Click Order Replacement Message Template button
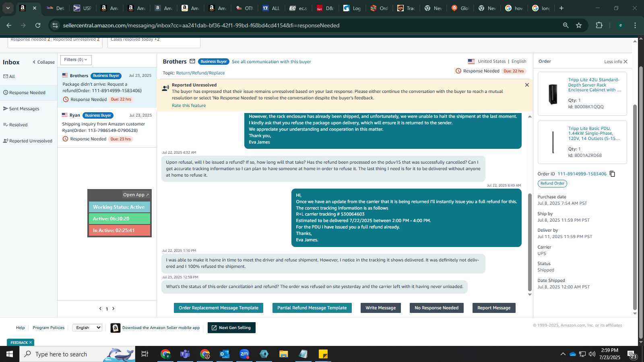The image size is (644, 362). 219,308
